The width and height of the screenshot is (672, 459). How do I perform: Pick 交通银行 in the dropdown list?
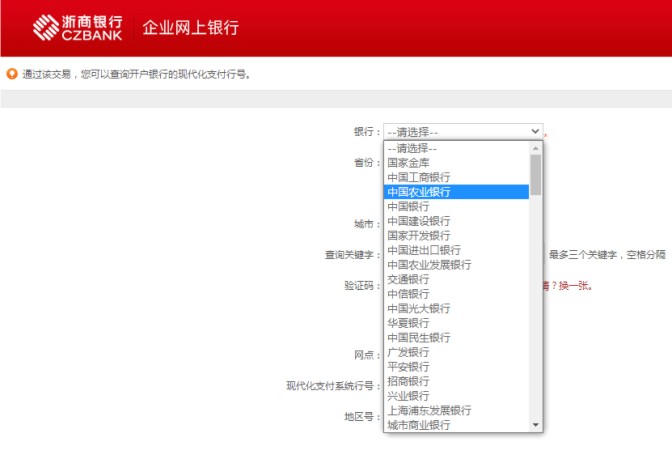point(456,279)
